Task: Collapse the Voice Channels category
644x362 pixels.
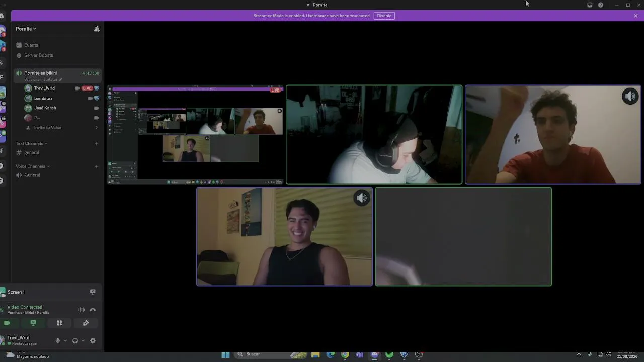Action: [x=33, y=166]
